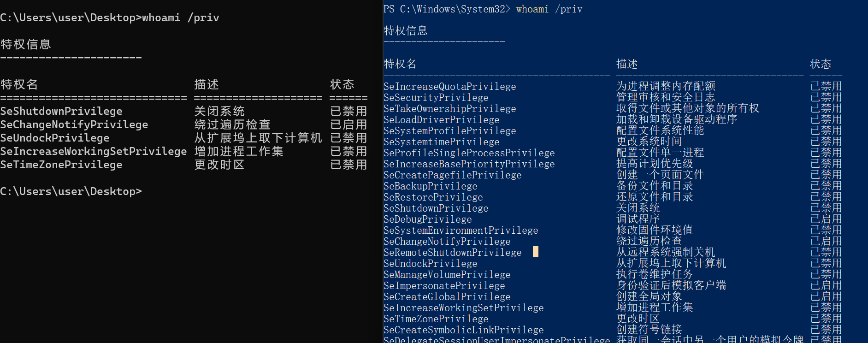
Task: Click the 特权信息 heading in the cmd window
Action: point(26,44)
